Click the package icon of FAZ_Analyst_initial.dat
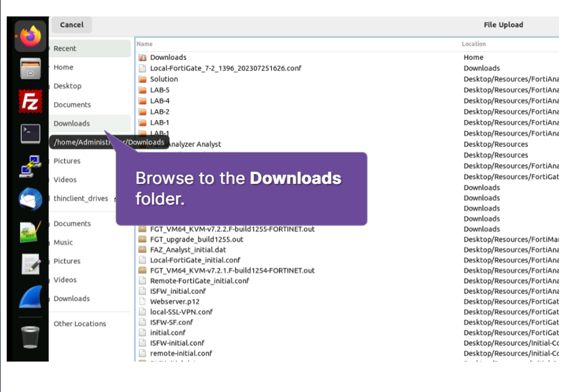The width and height of the screenshot is (562, 392). (x=142, y=250)
